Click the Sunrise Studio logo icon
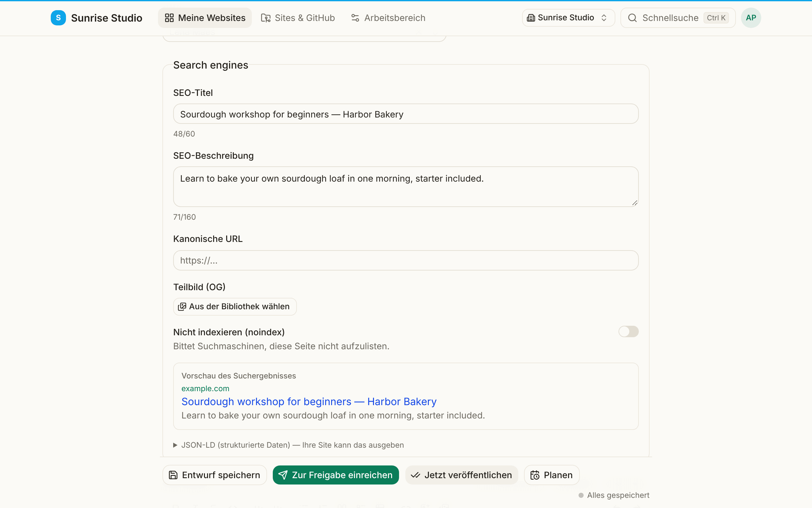The height and width of the screenshot is (508, 812). [x=58, y=18]
